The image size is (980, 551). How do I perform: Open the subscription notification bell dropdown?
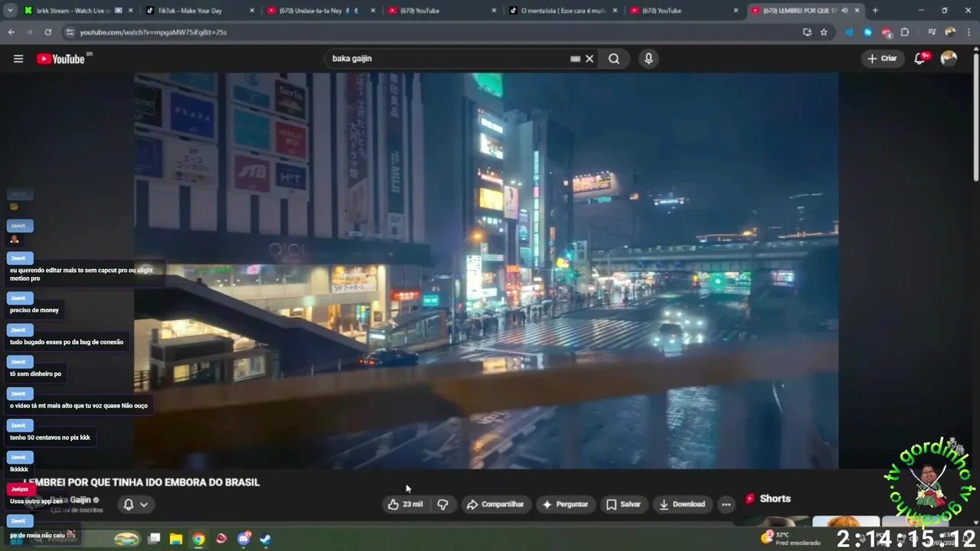pyautogui.click(x=136, y=504)
